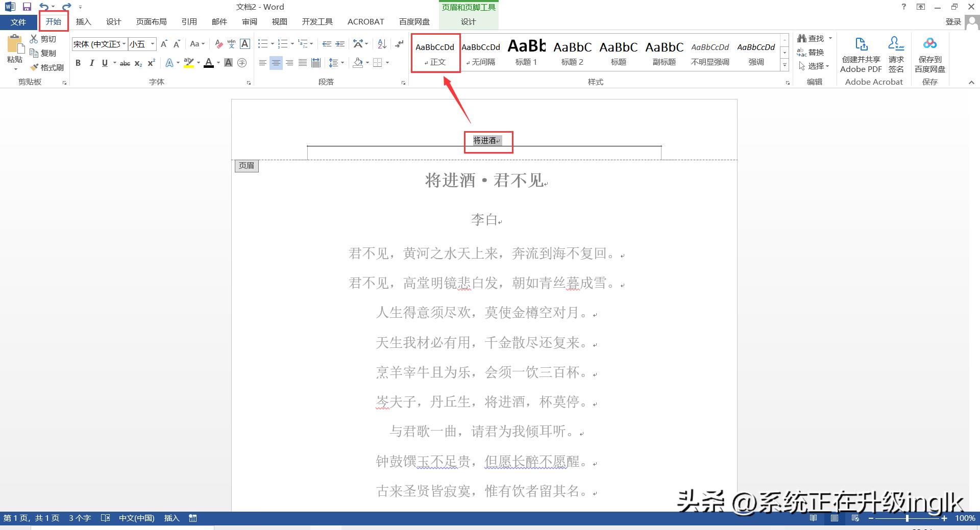Click the Format Painter brush icon
Screen dimensions: 980x530
coord(35,67)
